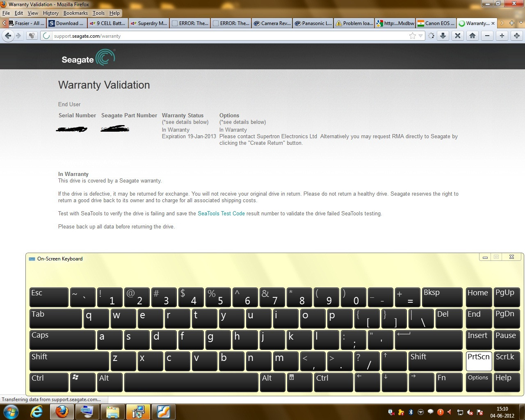Toggle the Fn key on On-Screen Keyboard
The image size is (525, 420).
click(x=449, y=383)
